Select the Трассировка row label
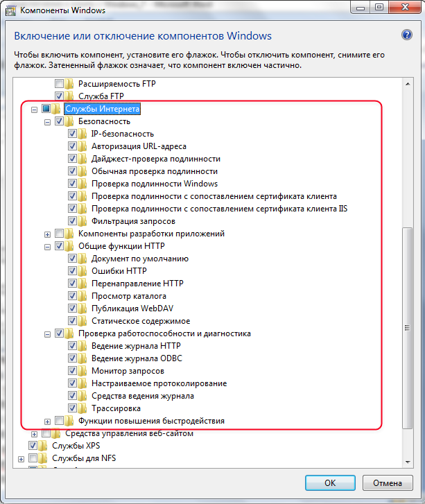This screenshot has width=425, height=504. (x=116, y=408)
